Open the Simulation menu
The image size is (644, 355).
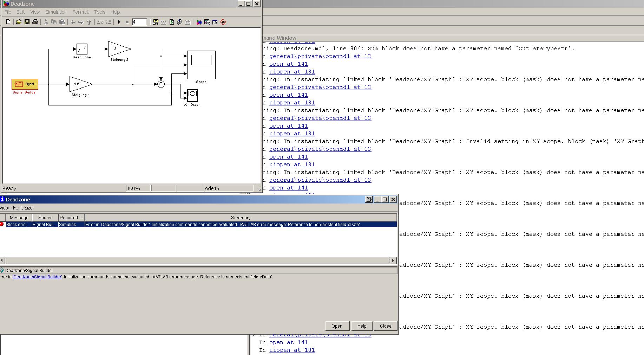coord(56,12)
